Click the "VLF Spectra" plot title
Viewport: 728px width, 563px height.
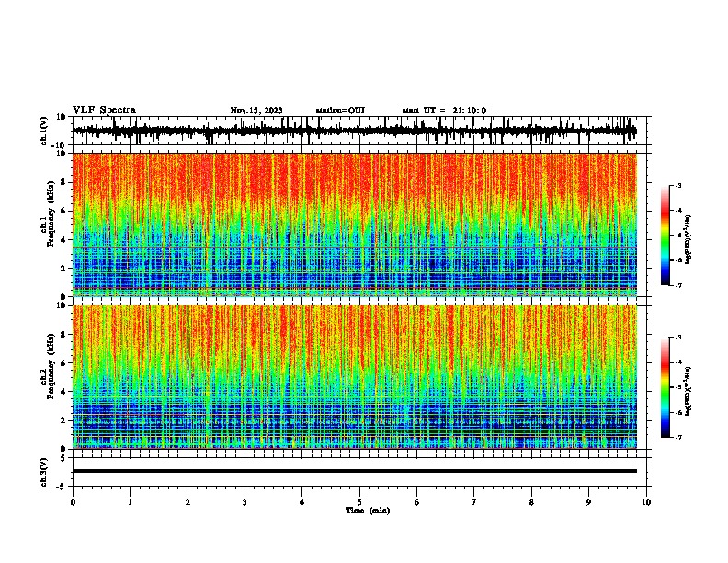tap(104, 110)
